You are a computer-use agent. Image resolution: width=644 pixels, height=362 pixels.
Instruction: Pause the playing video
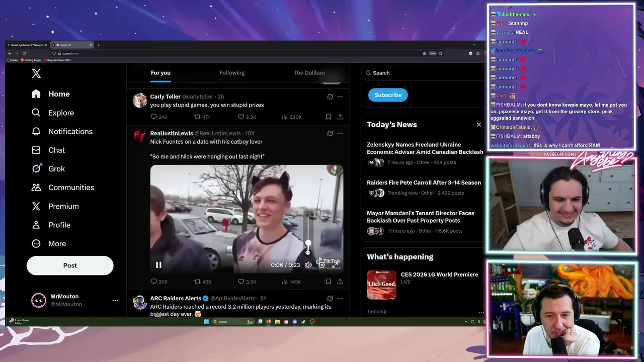[x=158, y=265]
